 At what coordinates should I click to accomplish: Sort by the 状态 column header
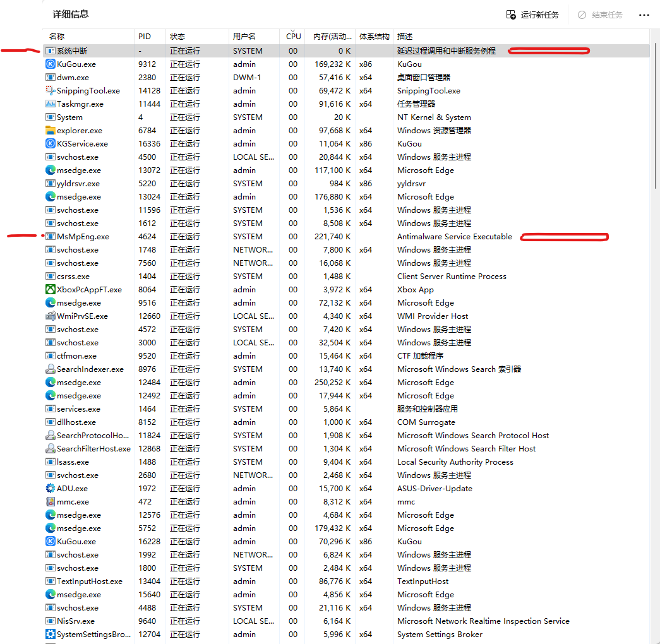pos(198,36)
